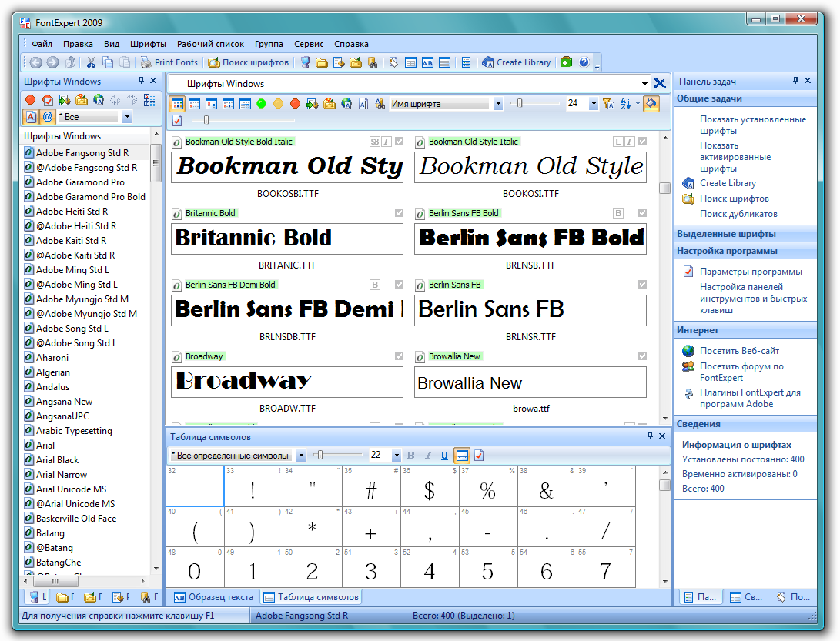Click Показать установленные шрифты link
The image size is (840, 641).
(x=753, y=125)
